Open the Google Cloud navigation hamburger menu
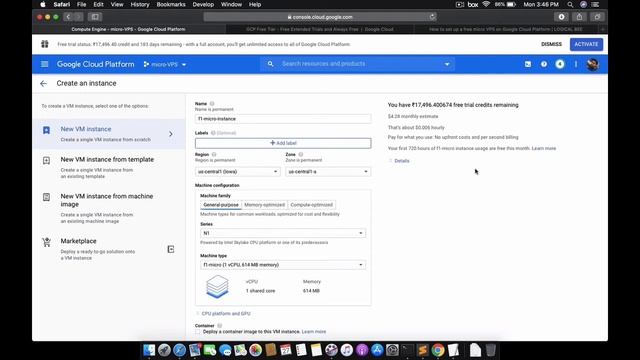 pyautogui.click(x=44, y=64)
